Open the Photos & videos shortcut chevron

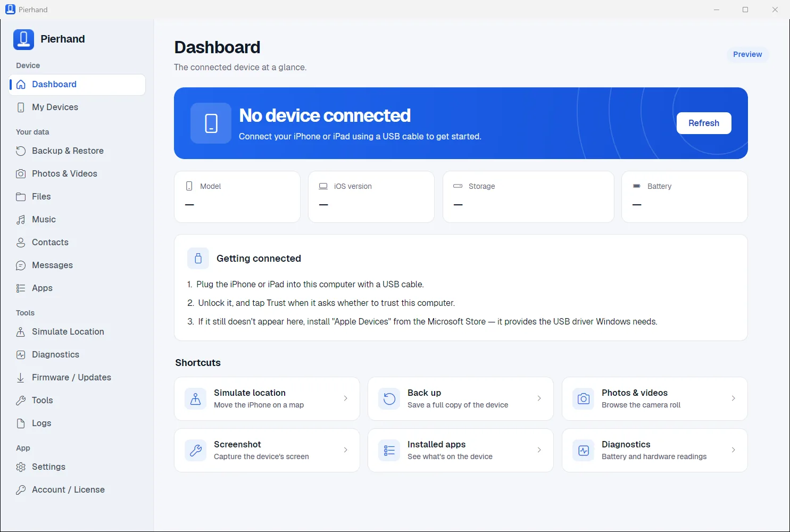pyautogui.click(x=734, y=398)
